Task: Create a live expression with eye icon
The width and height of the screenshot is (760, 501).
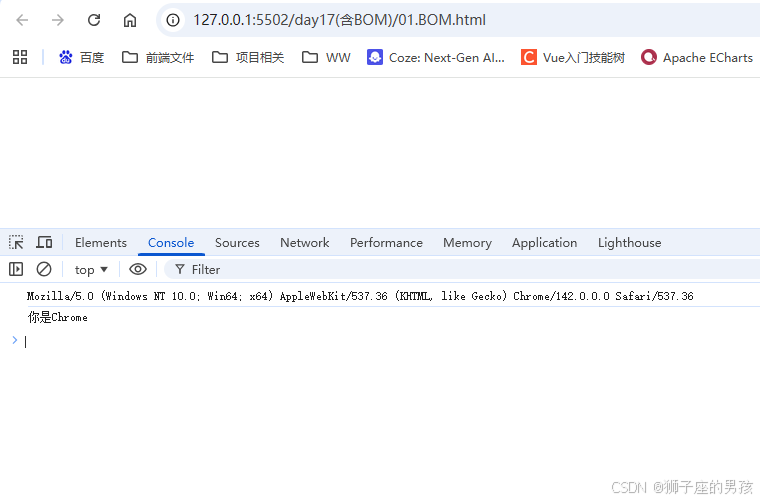Action: click(x=138, y=269)
